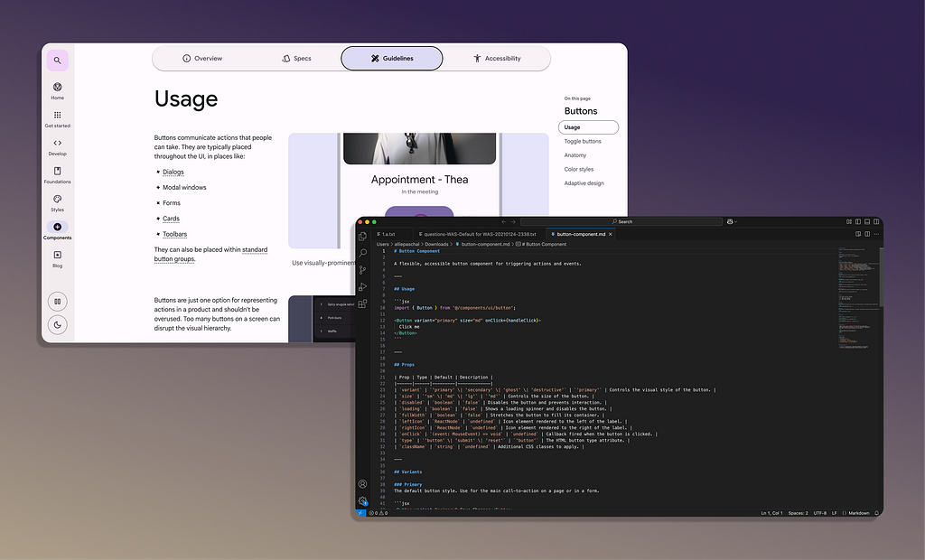The width and height of the screenshot is (925, 560).
Task: Switch to the Specs tab
Action: 296,59
